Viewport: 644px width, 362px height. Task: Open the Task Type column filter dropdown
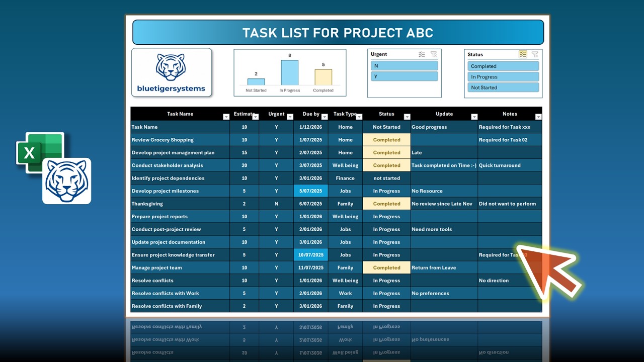(359, 117)
